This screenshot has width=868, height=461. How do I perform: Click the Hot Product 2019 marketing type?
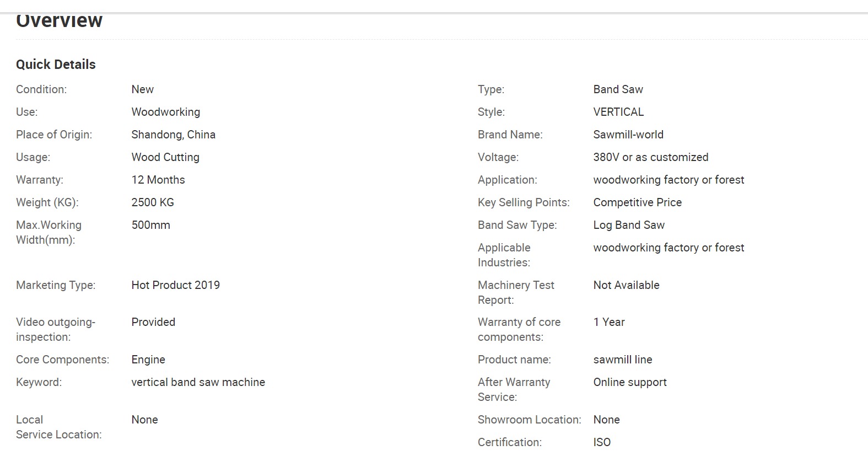175,285
